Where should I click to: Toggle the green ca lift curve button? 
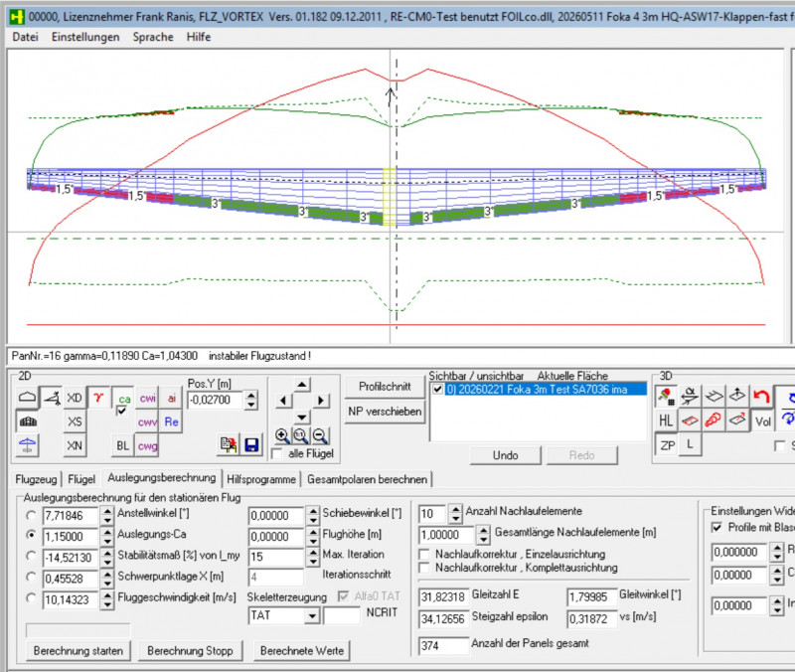[124, 399]
